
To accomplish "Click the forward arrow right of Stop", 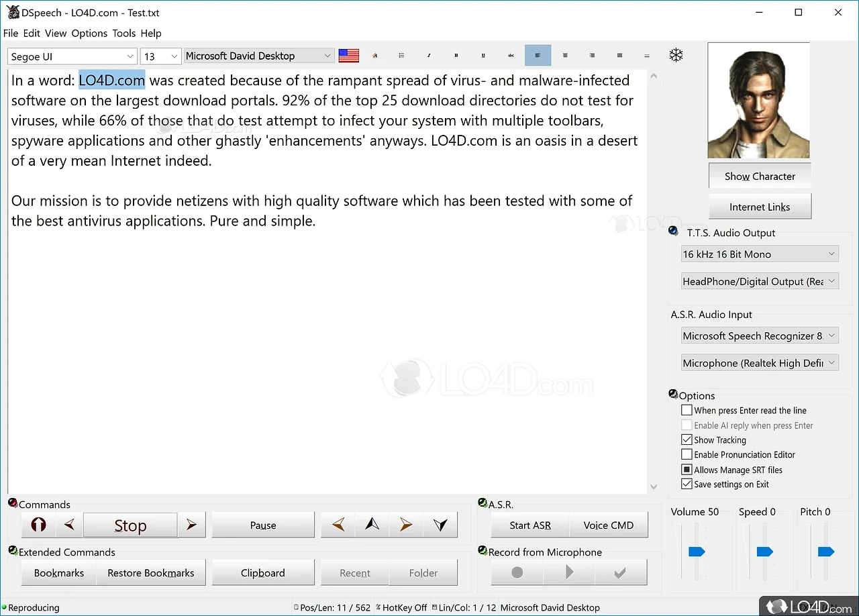I will coord(192,525).
